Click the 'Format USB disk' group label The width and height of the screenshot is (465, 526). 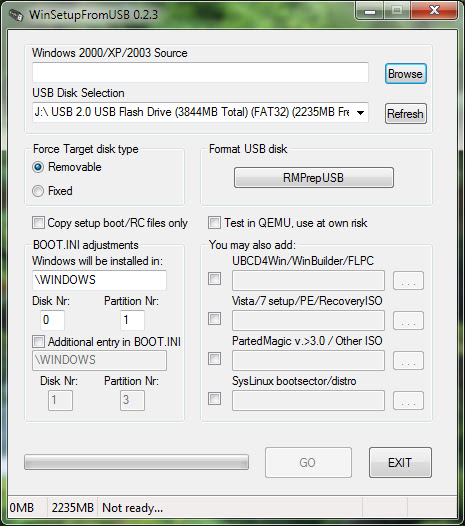tap(248, 149)
